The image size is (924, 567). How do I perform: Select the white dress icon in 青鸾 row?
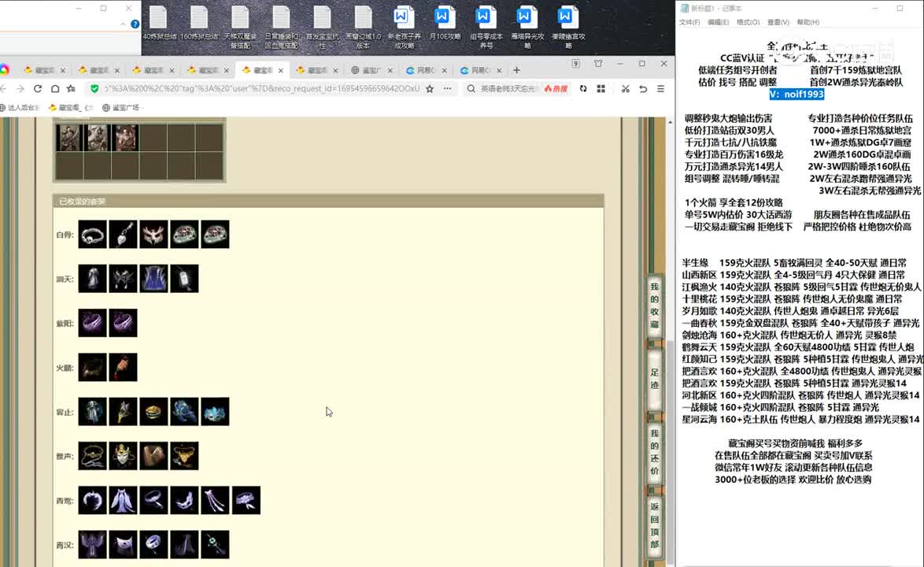click(x=123, y=500)
